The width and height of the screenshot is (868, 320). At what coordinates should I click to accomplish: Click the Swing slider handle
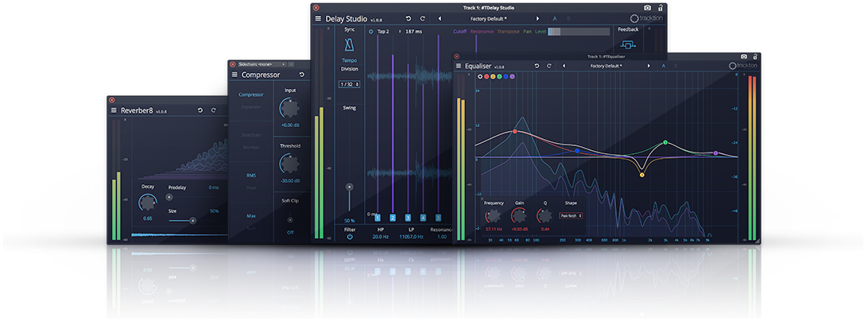click(x=349, y=187)
